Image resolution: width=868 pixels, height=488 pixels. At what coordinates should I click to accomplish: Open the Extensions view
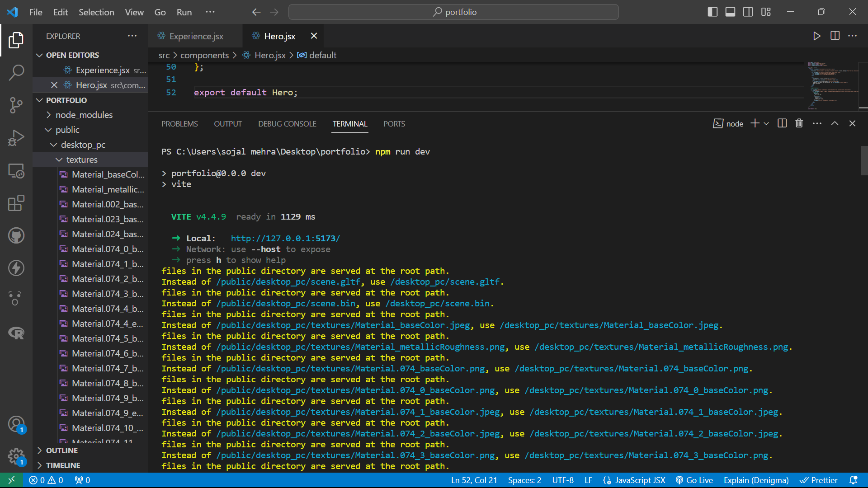click(16, 203)
